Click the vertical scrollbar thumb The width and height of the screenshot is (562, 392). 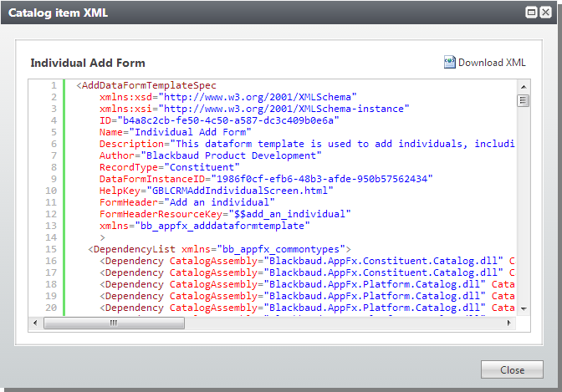(524, 100)
